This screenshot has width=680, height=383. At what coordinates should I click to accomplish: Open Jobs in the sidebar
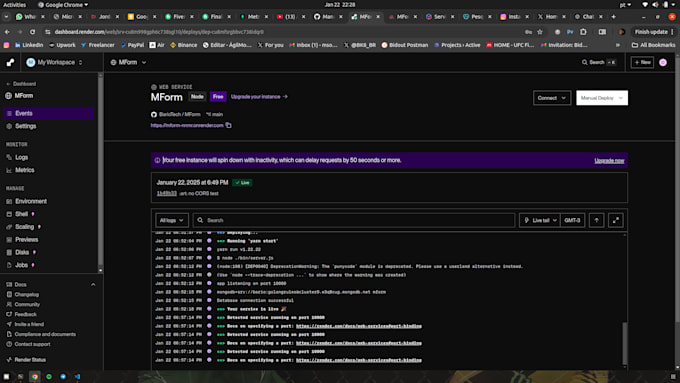tap(21, 265)
